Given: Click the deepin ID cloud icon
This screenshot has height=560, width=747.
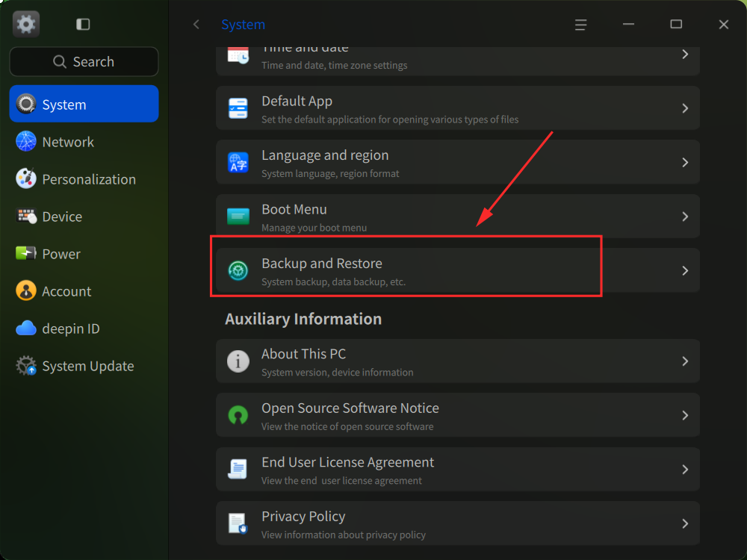Looking at the screenshot, I should [x=25, y=328].
